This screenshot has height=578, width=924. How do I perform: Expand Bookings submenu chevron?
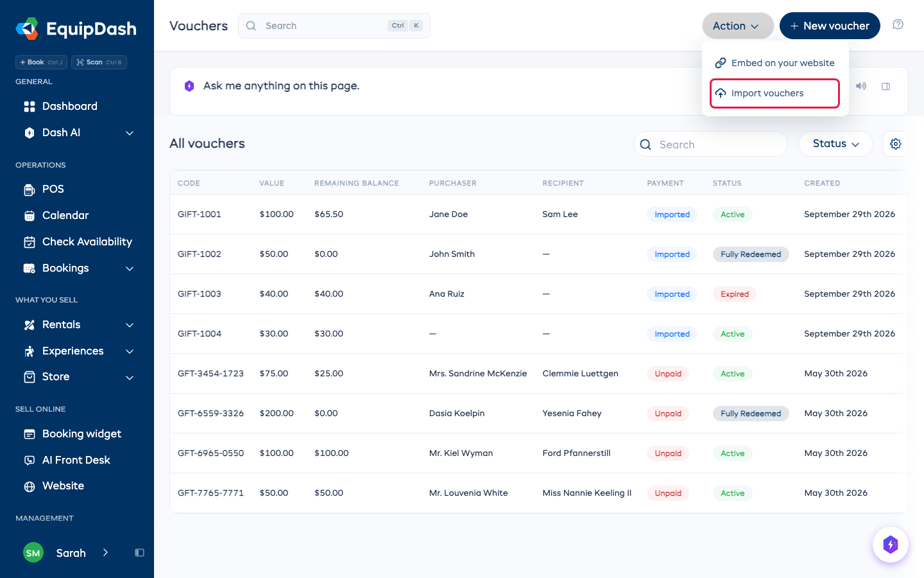coord(130,268)
